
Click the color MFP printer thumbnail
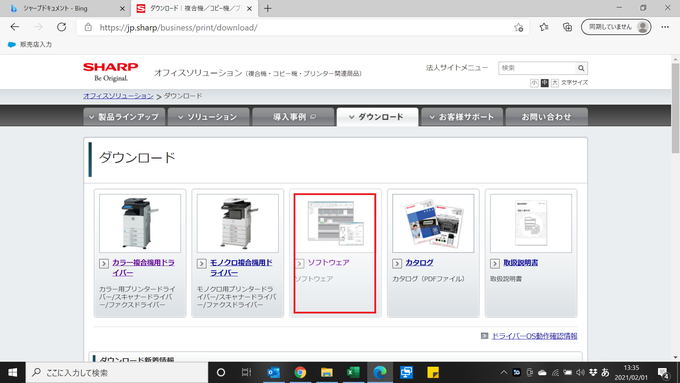point(140,223)
